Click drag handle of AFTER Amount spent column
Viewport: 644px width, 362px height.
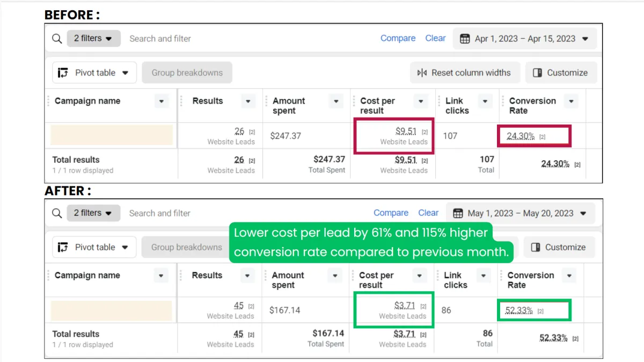click(266, 276)
